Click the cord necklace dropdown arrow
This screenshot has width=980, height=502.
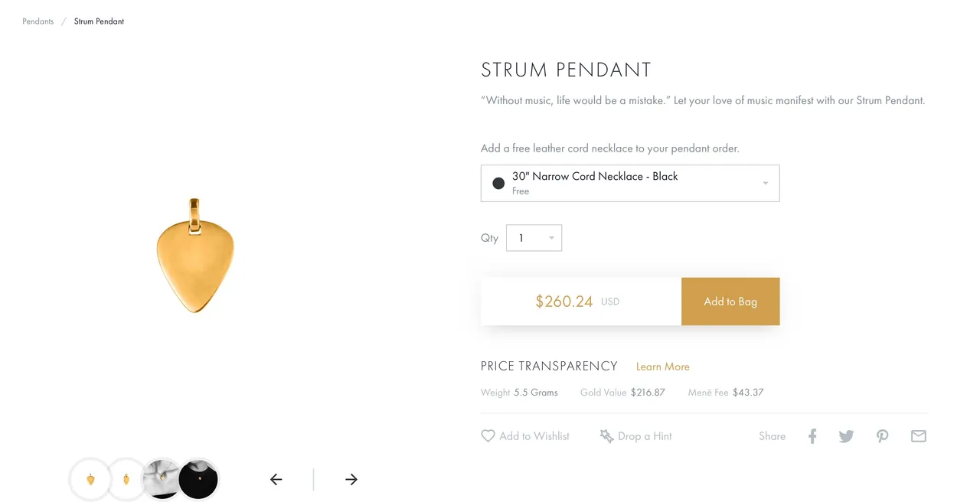coord(766,184)
